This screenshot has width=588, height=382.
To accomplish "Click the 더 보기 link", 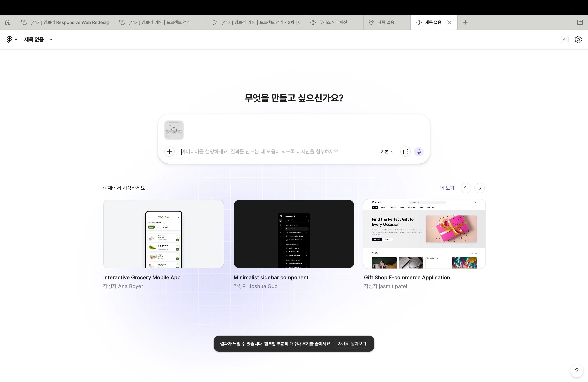I will (447, 188).
